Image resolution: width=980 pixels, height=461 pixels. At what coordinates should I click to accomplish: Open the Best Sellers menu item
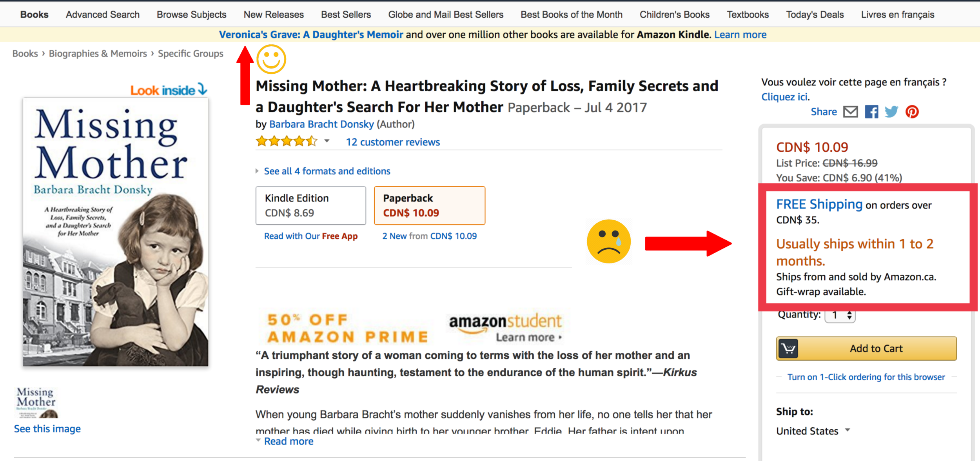point(346,15)
